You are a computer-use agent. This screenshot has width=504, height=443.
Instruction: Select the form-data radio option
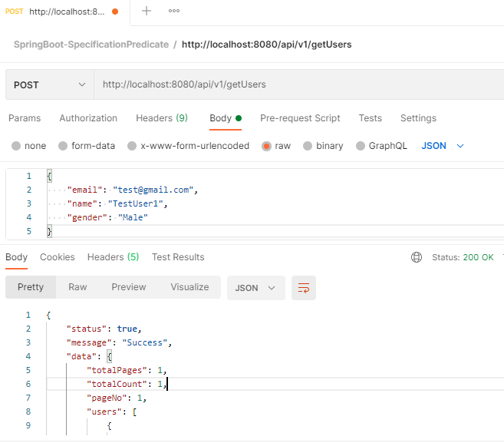(x=63, y=146)
